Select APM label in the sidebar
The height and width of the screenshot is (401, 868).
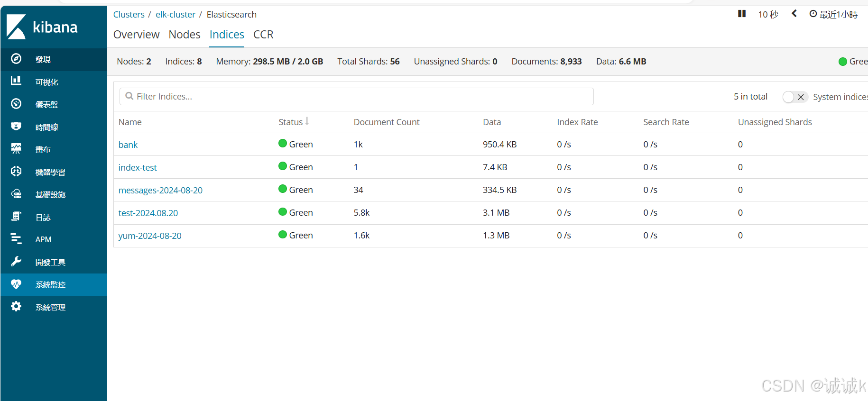coord(44,239)
